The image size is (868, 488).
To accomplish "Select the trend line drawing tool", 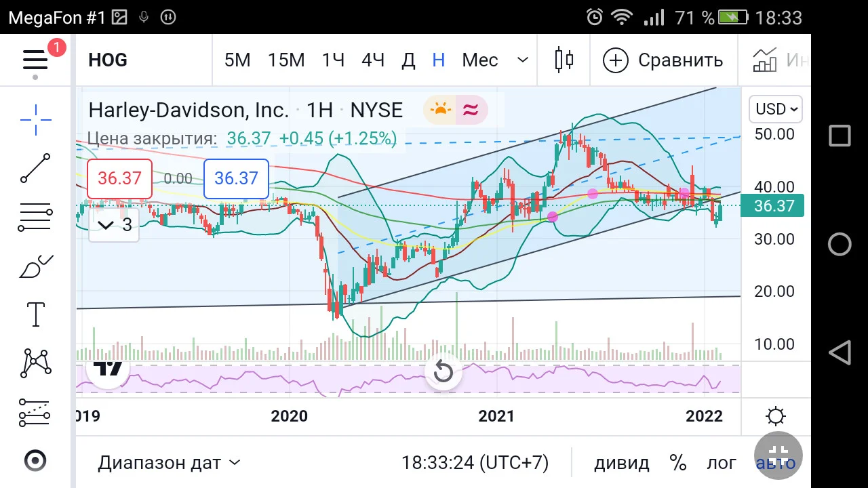I will 35,168.
